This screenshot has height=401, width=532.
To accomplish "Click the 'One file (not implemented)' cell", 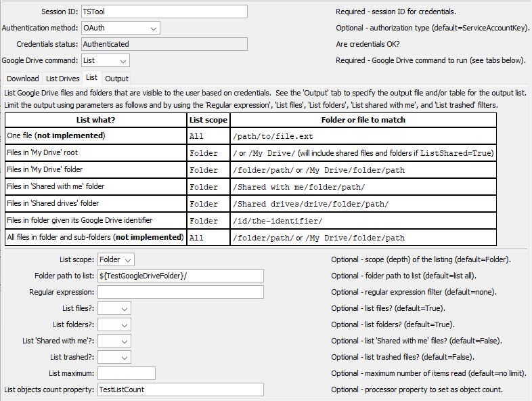I will [x=95, y=136].
